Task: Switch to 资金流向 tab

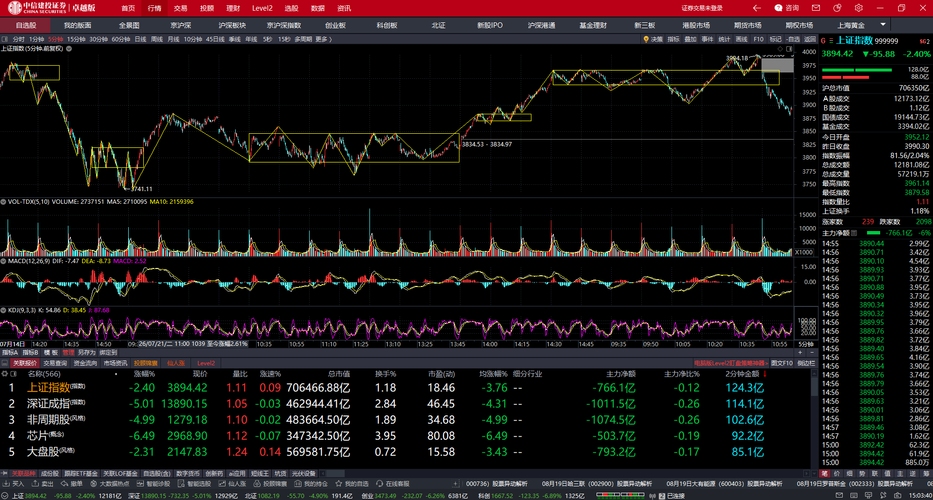Action: pos(85,362)
